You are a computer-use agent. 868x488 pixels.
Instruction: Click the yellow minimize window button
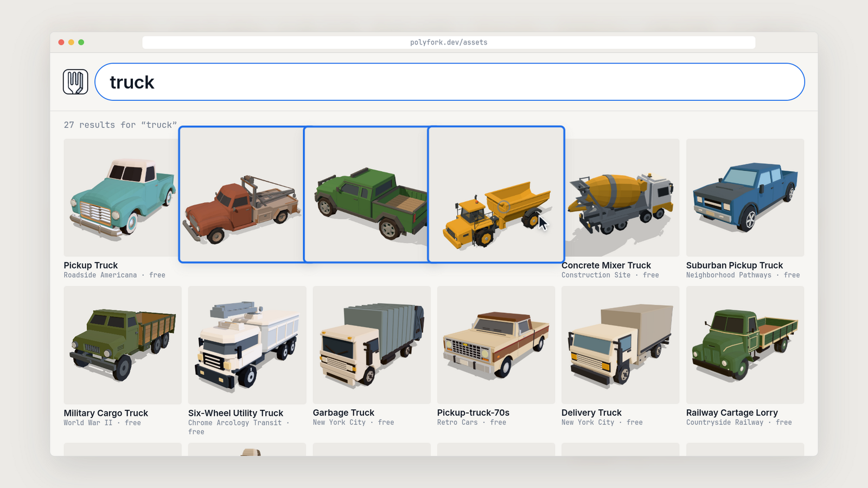71,42
